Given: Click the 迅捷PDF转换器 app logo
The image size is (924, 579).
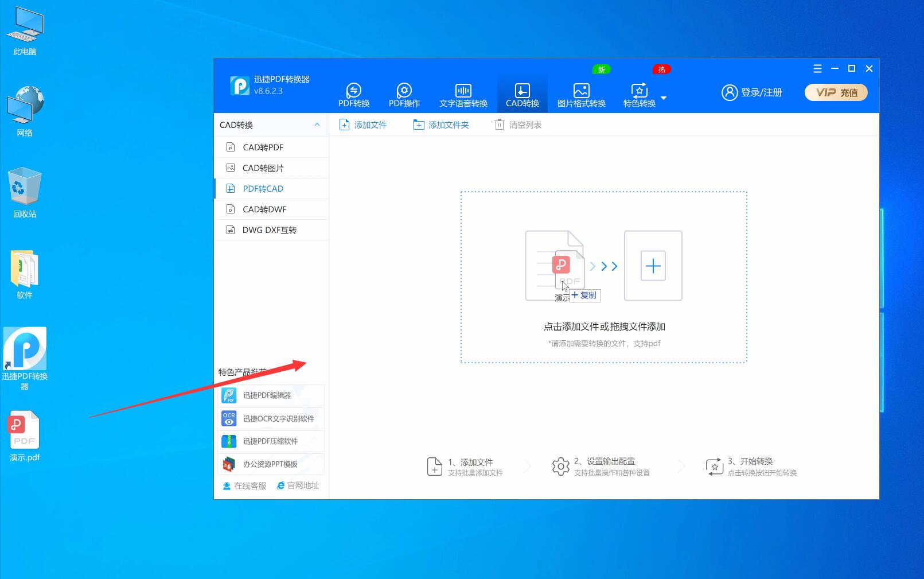Looking at the screenshot, I should coord(240,86).
